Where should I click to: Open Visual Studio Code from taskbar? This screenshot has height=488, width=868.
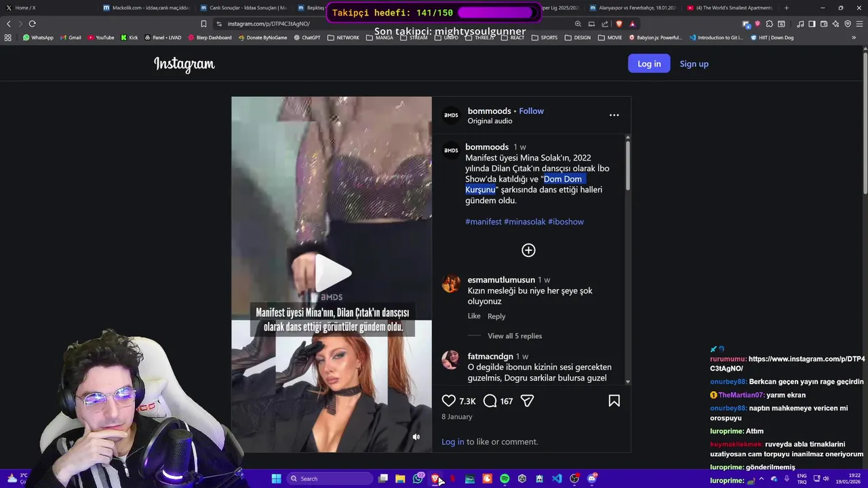click(557, 479)
